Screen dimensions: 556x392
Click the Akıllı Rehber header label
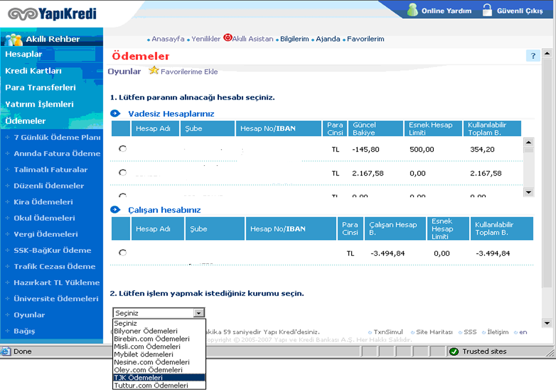click(x=53, y=39)
